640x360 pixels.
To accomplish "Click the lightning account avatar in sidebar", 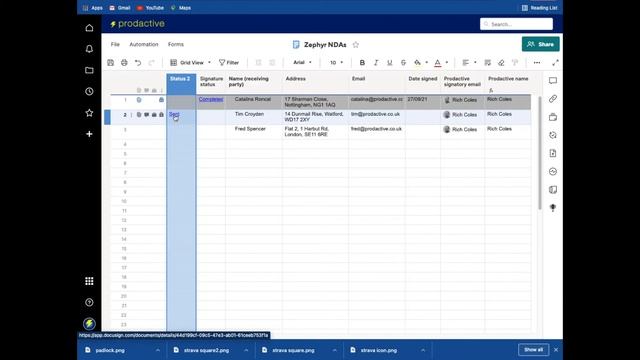I will (89, 324).
